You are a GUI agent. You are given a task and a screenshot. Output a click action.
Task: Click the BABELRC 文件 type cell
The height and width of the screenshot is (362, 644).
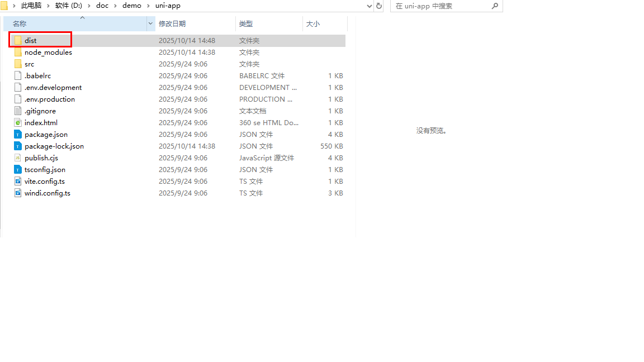262,75
